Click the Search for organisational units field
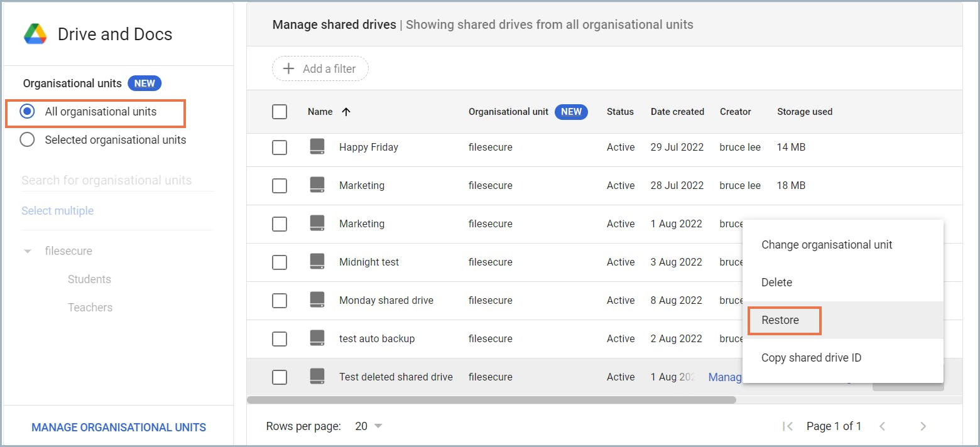The width and height of the screenshot is (980, 447). click(117, 180)
